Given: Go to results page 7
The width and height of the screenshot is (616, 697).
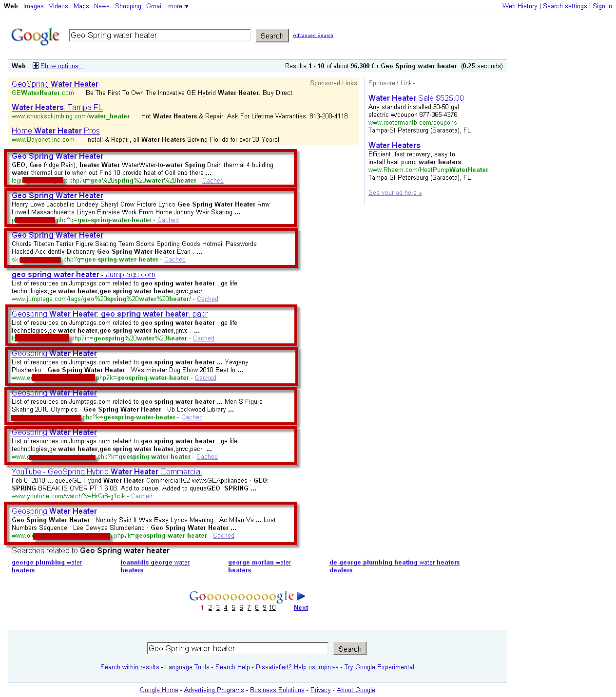Looking at the screenshot, I should [249, 608].
